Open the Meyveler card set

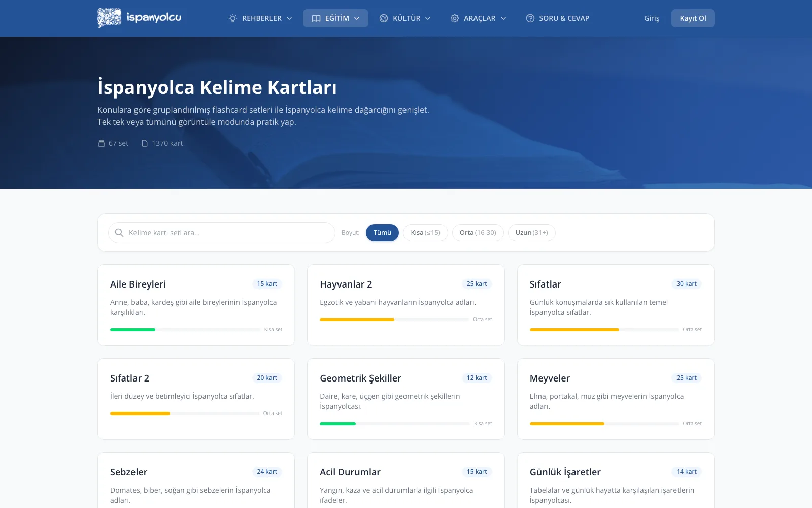pos(616,399)
